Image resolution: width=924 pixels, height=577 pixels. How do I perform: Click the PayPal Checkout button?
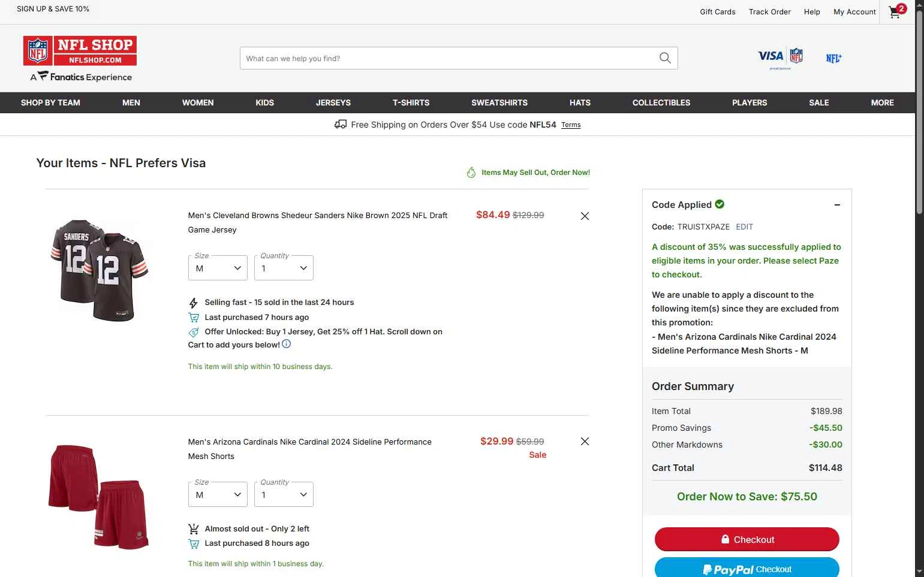click(747, 569)
